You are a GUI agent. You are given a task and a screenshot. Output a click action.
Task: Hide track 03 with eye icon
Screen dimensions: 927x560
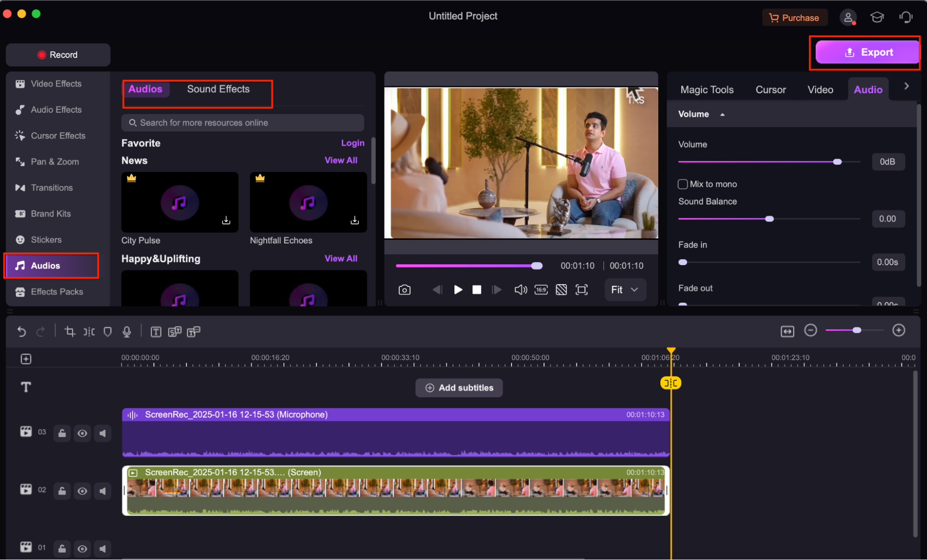82,433
